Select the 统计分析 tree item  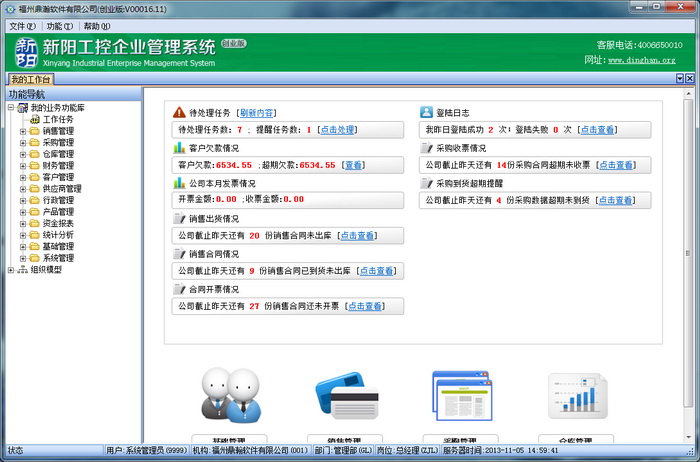click(x=58, y=235)
